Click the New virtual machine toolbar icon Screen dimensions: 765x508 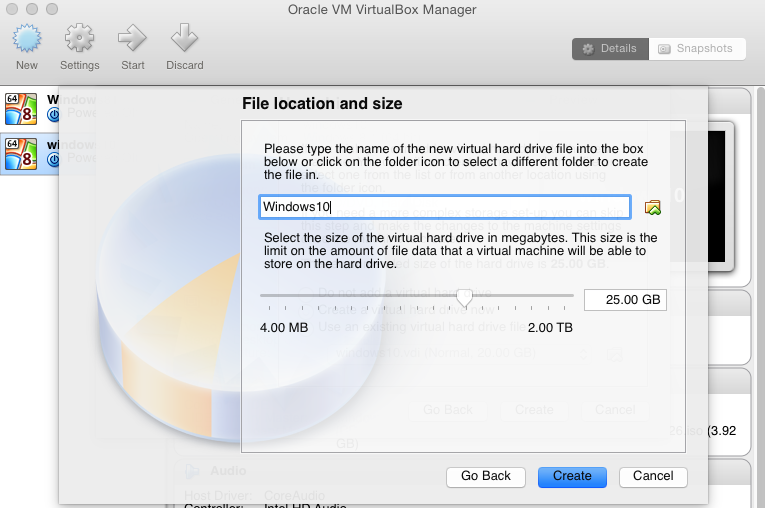[27, 40]
